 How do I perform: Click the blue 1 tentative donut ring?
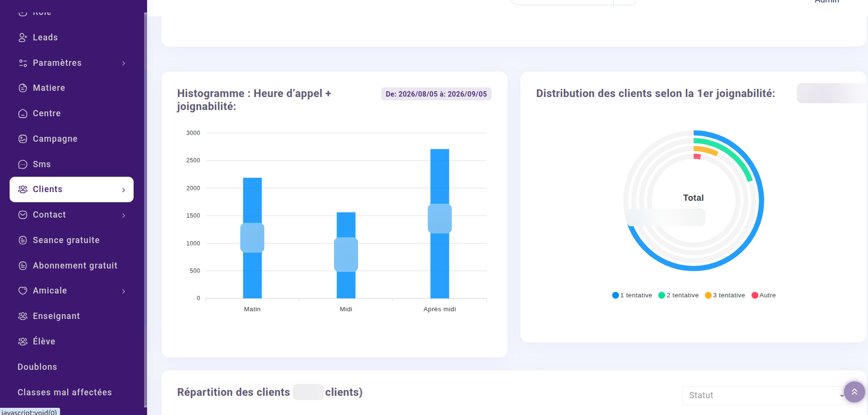click(760, 202)
